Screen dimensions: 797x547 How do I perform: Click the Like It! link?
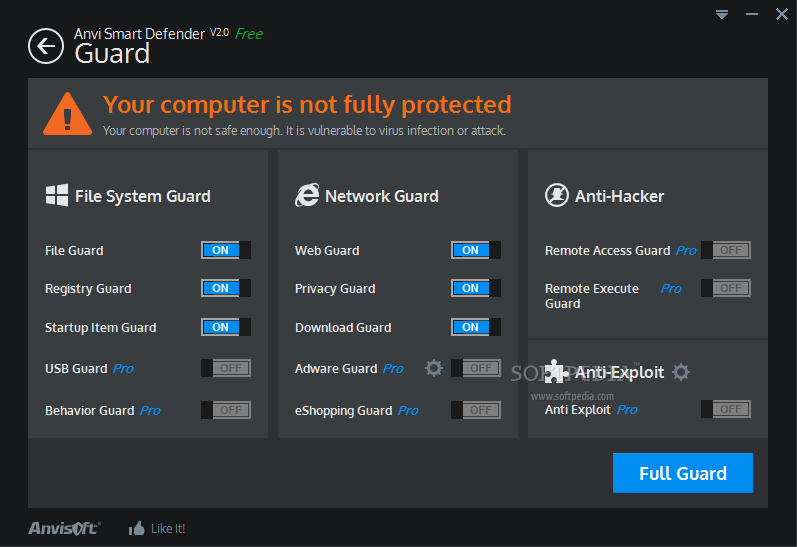click(168, 529)
